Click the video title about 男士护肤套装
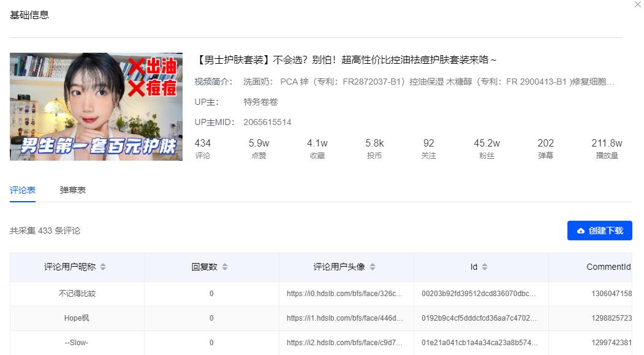Image resolution: width=644 pixels, height=355 pixels. click(346, 59)
